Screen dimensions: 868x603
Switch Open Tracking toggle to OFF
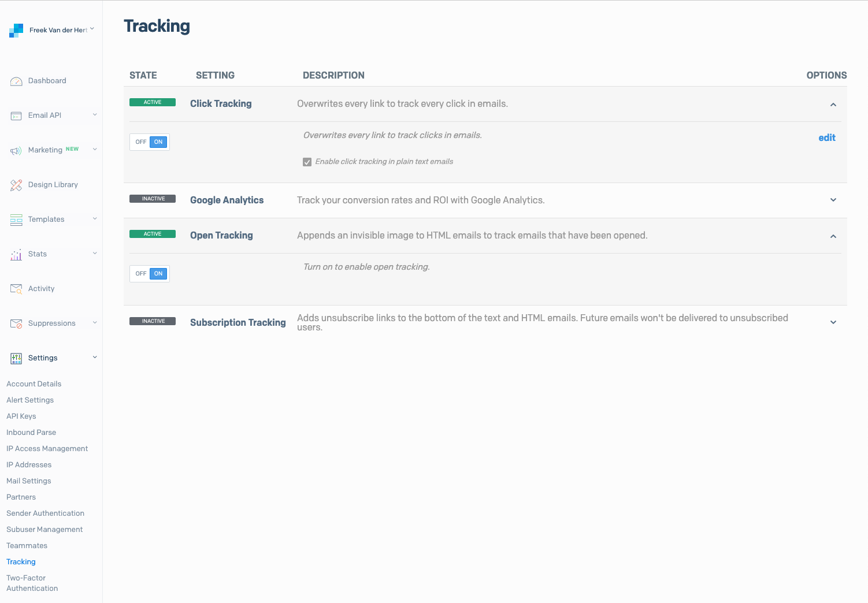coord(141,274)
